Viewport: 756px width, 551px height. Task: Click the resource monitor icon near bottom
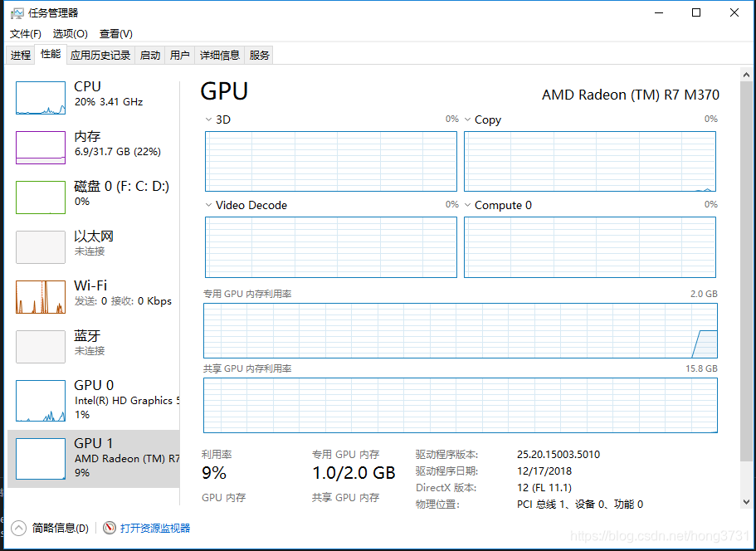[109, 528]
